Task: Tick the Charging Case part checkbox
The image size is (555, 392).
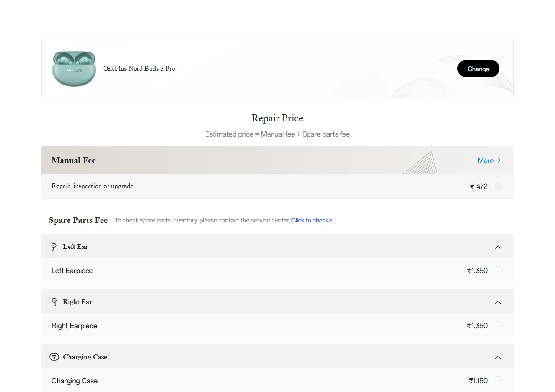Action: [498, 380]
